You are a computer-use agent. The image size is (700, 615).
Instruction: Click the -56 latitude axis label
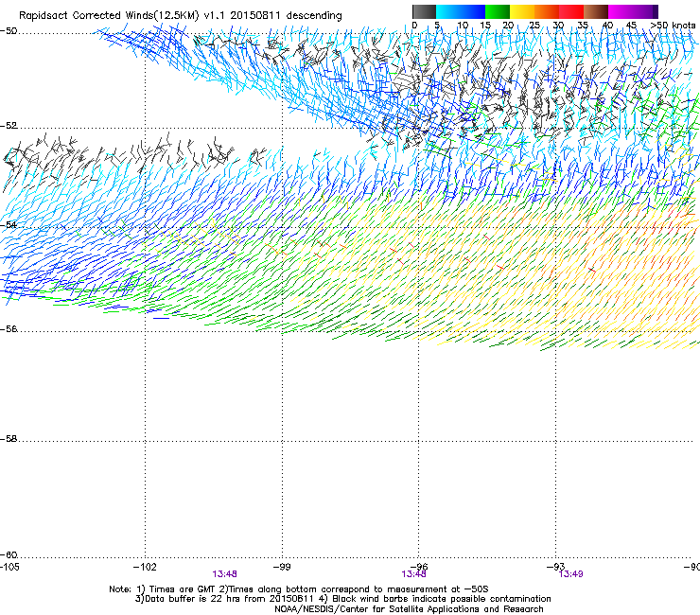pos(9,329)
